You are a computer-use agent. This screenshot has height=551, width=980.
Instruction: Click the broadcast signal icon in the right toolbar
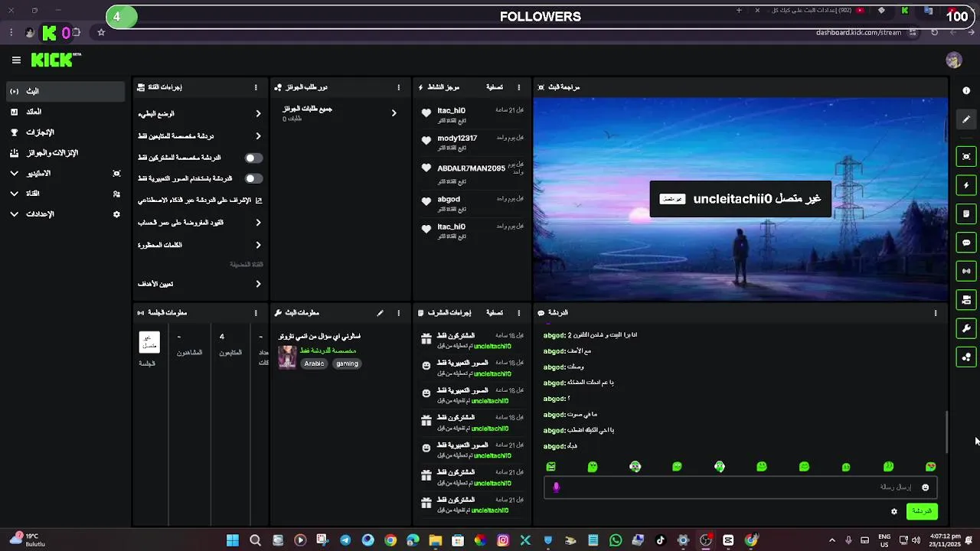(966, 271)
